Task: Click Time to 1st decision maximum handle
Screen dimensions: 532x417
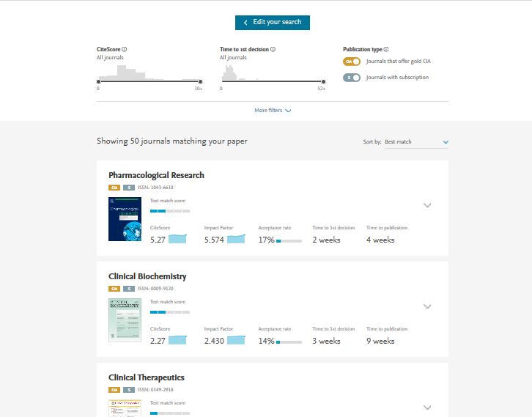Action: [x=323, y=81]
